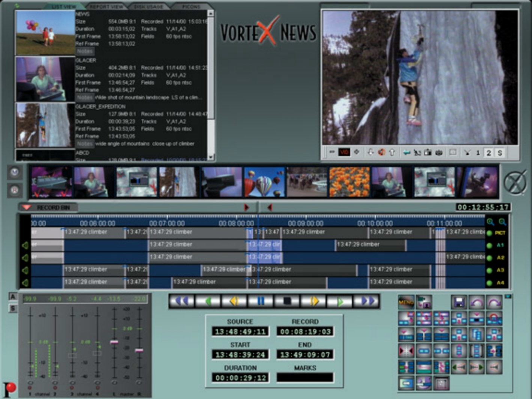Image resolution: width=532 pixels, height=399 pixels.
Task: Click the stop button in transport
Action: [x=287, y=301]
